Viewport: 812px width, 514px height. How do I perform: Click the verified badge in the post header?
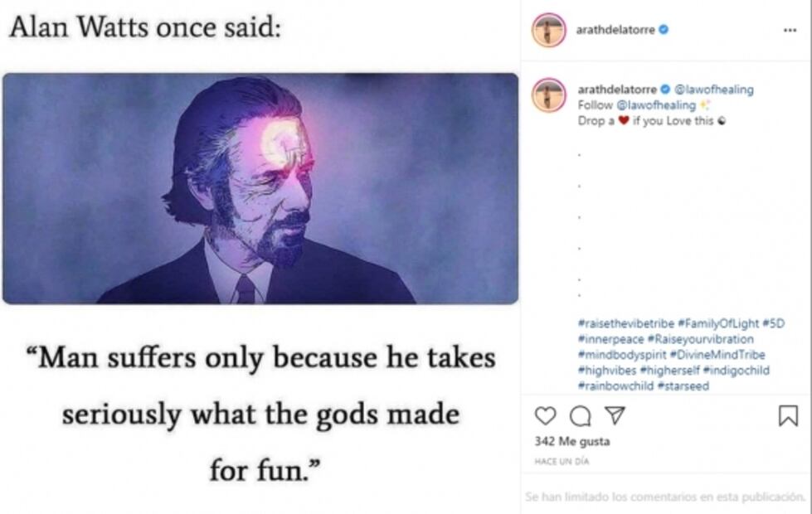click(664, 30)
